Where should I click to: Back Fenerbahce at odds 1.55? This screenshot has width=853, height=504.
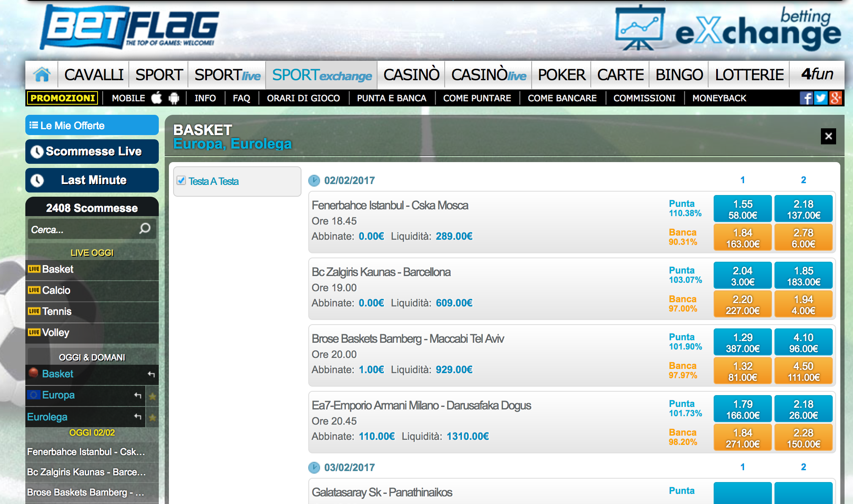pyautogui.click(x=742, y=209)
